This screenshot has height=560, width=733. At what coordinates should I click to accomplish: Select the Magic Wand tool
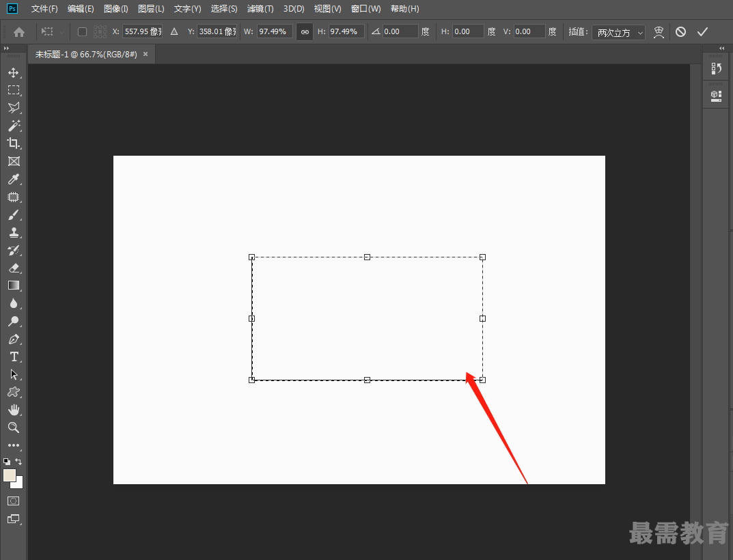14,126
